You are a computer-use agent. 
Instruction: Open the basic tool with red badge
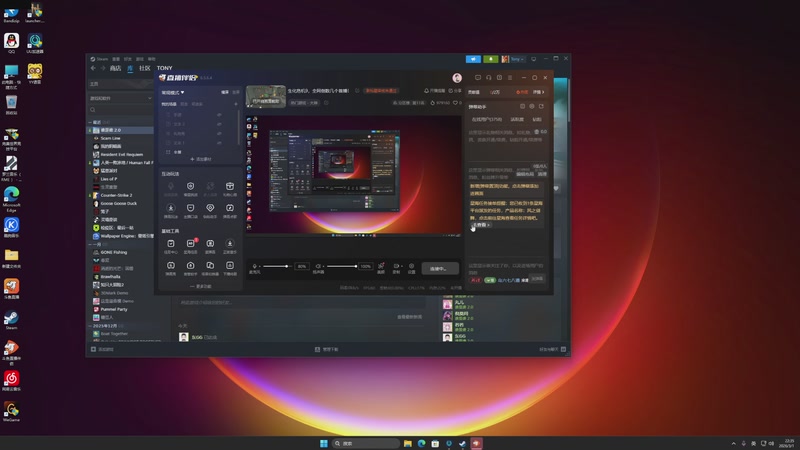[190, 244]
